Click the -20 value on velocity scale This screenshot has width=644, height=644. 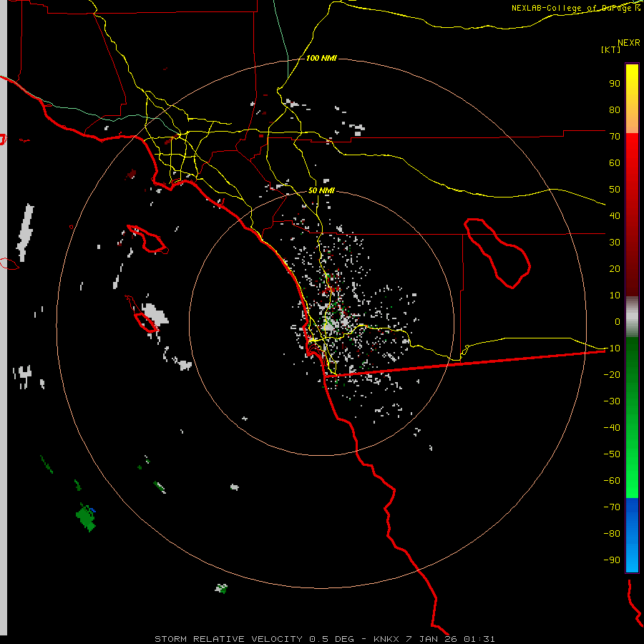pyautogui.click(x=612, y=375)
